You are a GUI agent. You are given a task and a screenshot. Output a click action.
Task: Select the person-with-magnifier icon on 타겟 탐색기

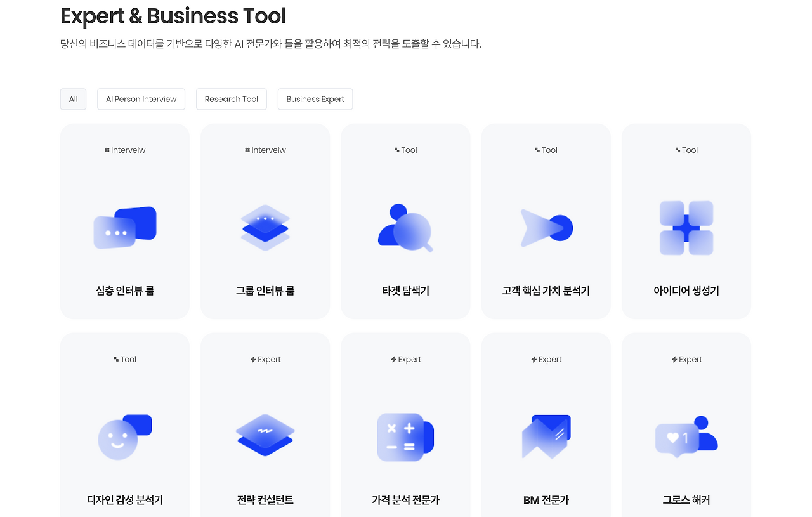click(x=405, y=228)
